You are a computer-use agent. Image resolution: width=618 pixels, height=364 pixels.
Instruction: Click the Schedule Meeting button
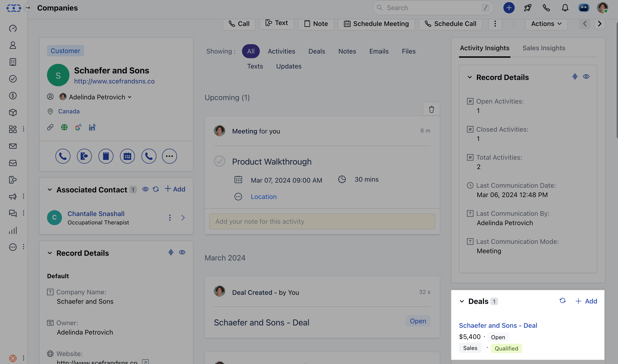[x=376, y=24]
